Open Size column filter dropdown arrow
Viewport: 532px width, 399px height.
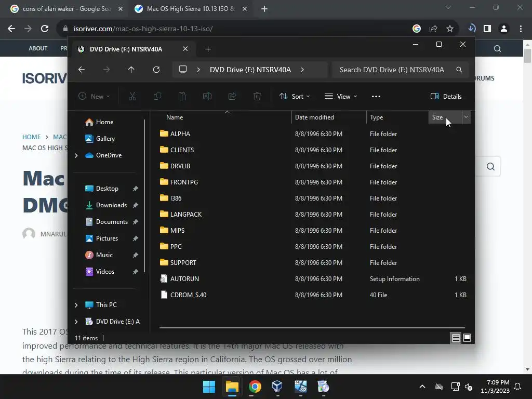click(x=466, y=117)
